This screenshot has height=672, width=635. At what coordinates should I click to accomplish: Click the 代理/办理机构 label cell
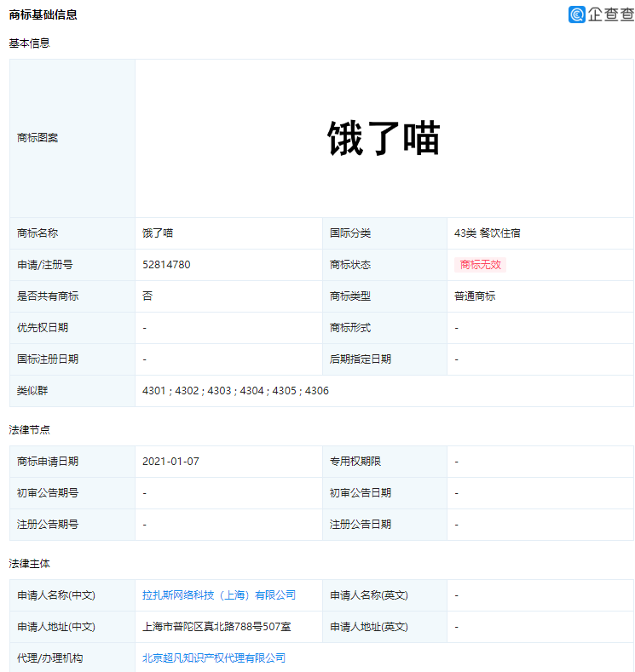click(50, 658)
